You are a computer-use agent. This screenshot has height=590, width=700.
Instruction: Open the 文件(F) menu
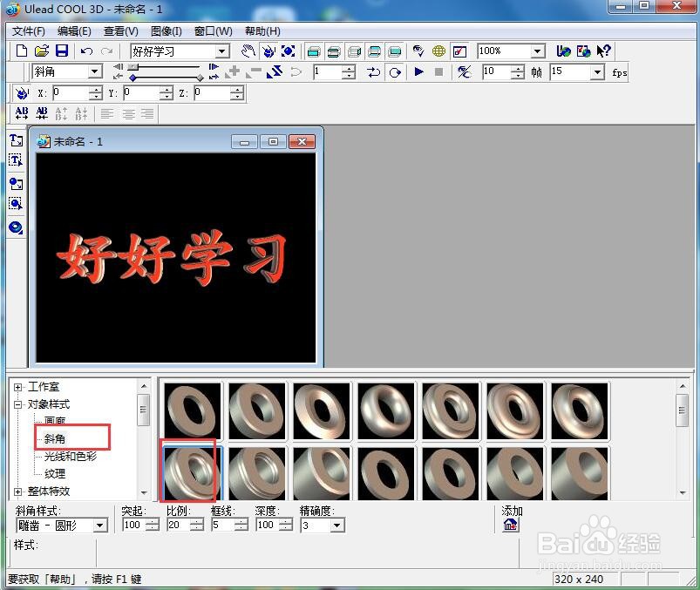click(x=29, y=31)
